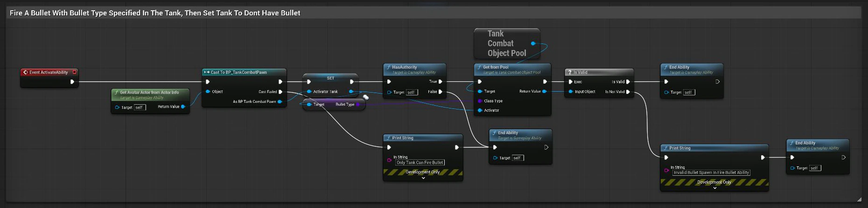The height and width of the screenshot is (208, 868).
Task: Click exec output pin of 'Invalid Bullet Spawn' Print String
Action: click(x=763, y=158)
